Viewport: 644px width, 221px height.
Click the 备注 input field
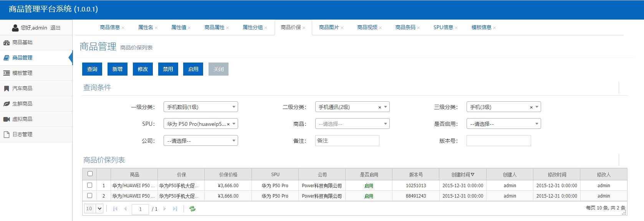pyautogui.click(x=347, y=140)
